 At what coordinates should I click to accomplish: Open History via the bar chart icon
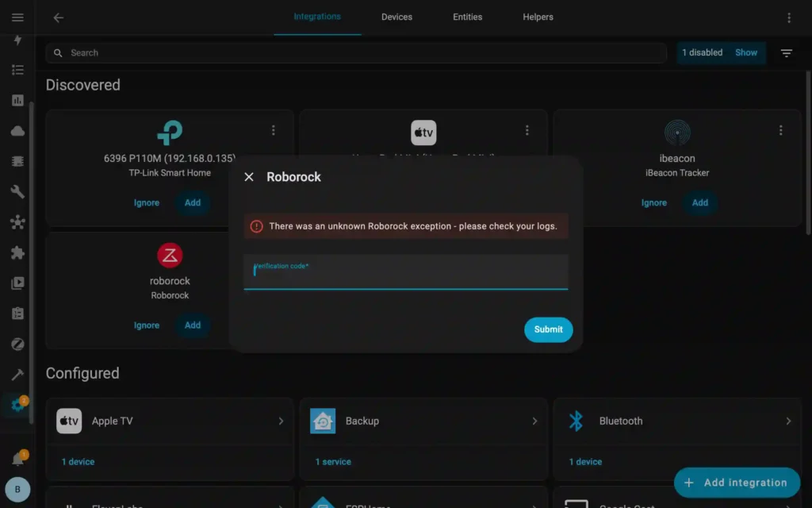point(17,100)
